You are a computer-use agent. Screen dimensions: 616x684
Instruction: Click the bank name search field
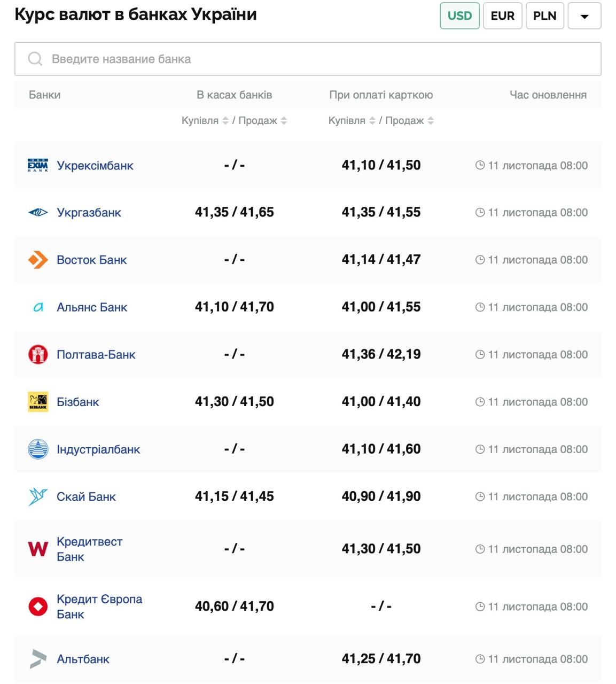tap(308, 59)
